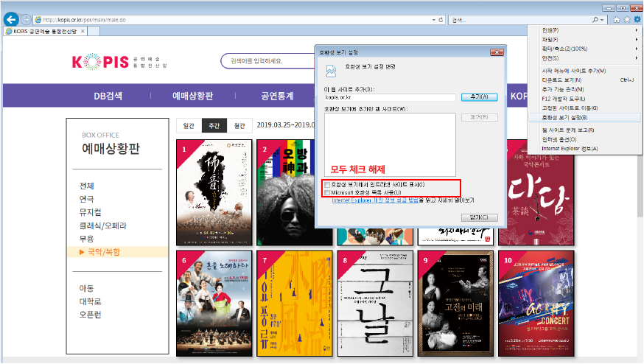Select 호환성 보기 설정(B) menu item
This screenshot has height=364, width=644.
coord(585,117)
